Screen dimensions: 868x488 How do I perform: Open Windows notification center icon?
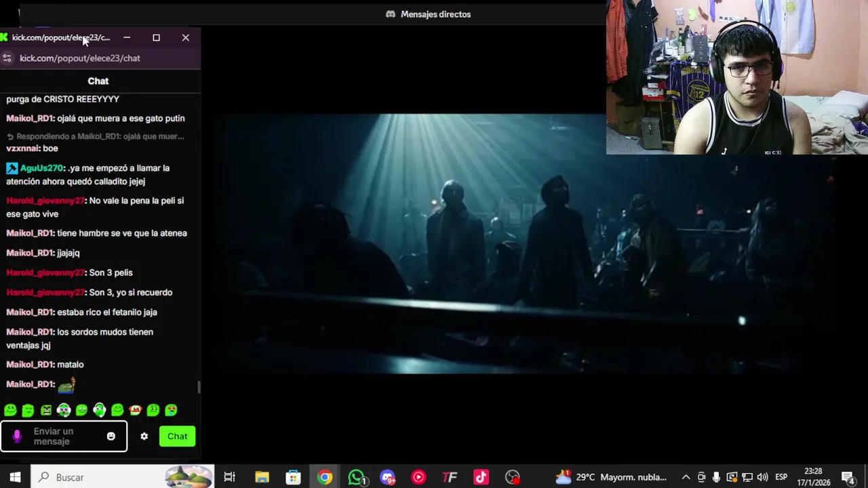point(848,477)
